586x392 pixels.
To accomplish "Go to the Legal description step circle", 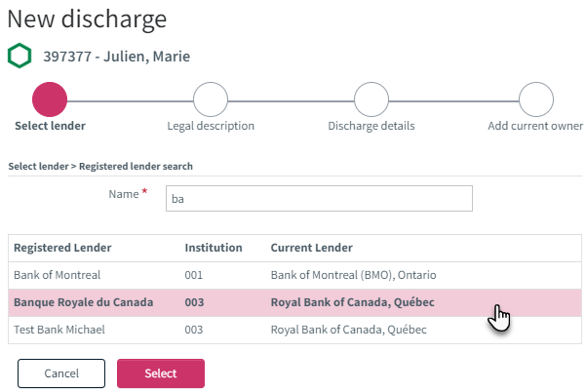I will (211, 99).
